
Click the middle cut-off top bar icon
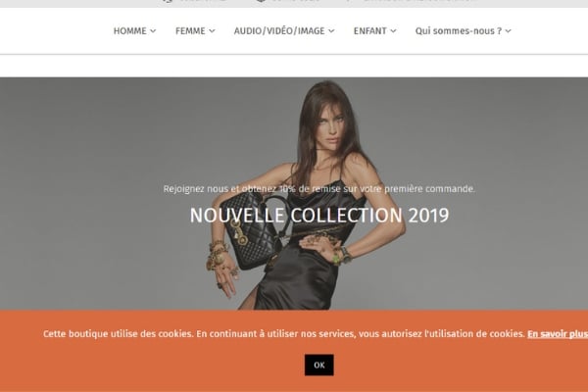click(x=262, y=1)
